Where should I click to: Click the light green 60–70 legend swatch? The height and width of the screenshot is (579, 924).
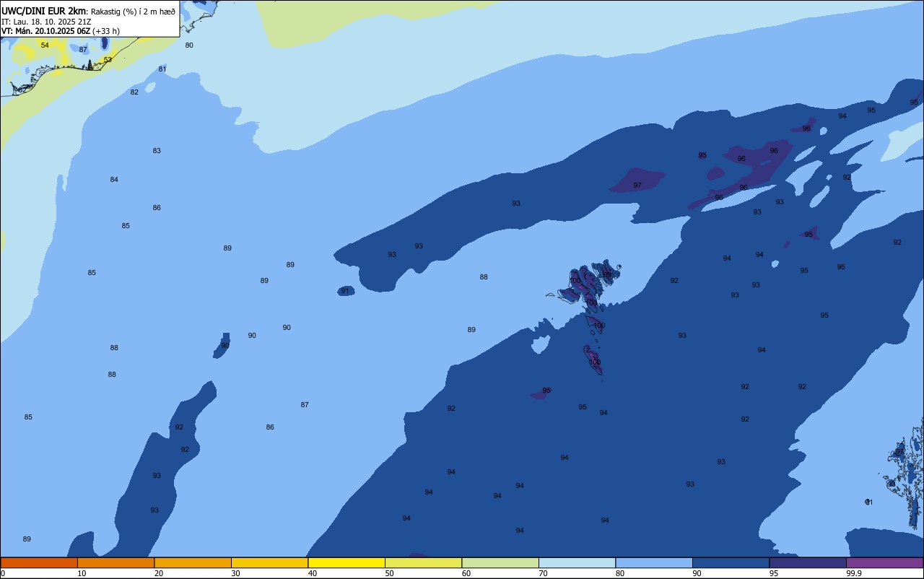pos(500,562)
